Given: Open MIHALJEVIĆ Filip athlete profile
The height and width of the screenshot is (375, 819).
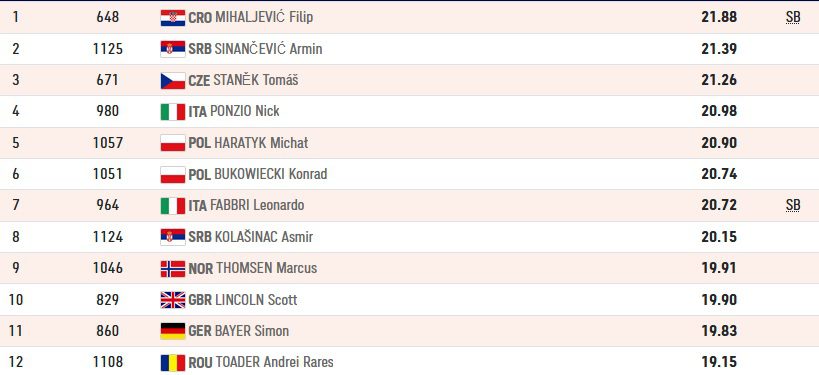Looking at the screenshot, I should (x=264, y=17).
